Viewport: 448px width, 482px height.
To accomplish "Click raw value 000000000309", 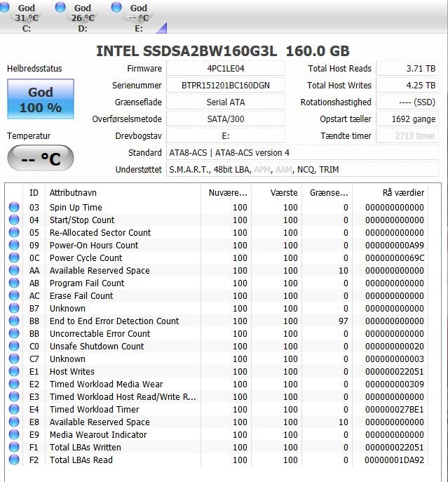I will pyautogui.click(x=395, y=384).
